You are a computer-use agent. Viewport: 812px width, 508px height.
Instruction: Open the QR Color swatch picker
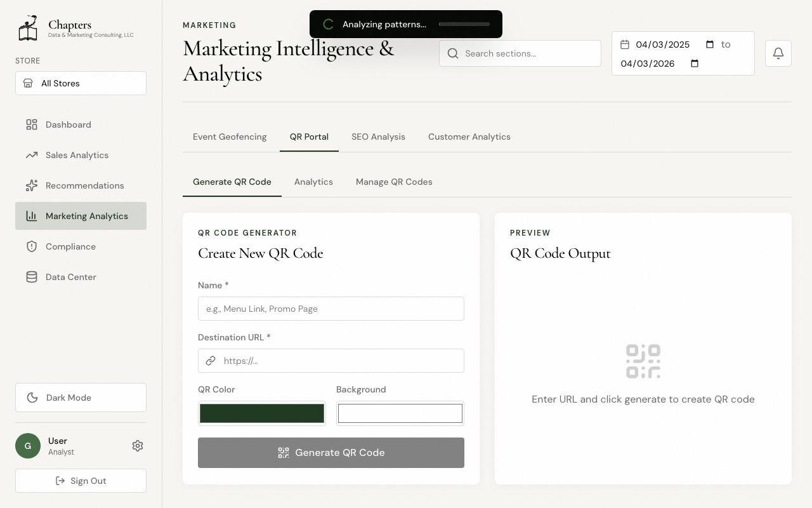(261, 413)
